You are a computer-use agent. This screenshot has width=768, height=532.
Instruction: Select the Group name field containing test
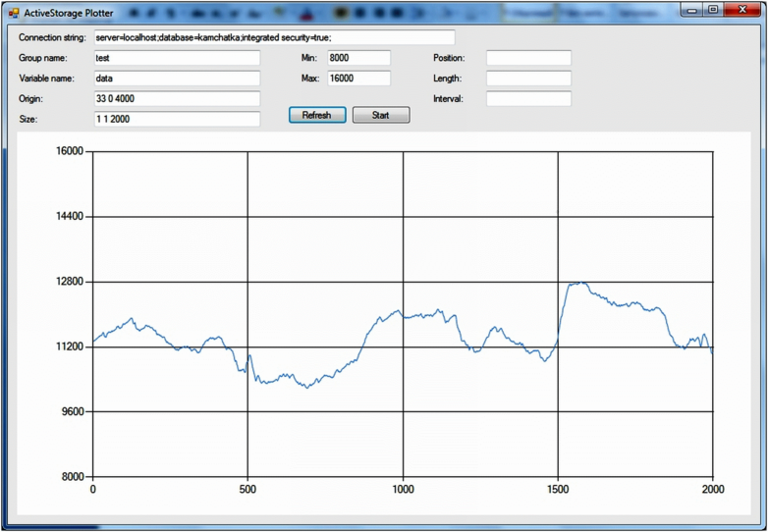point(178,58)
